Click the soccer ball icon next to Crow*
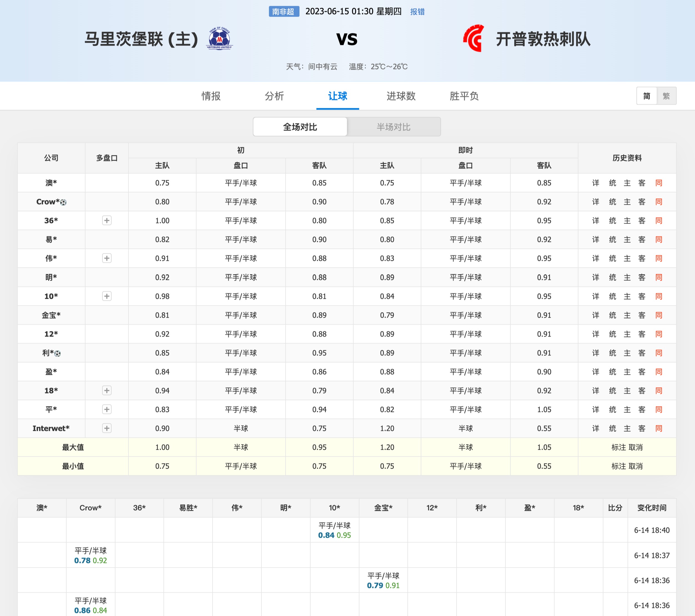The height and width of the screenshot is (616, 695). [x=63, y=202]
